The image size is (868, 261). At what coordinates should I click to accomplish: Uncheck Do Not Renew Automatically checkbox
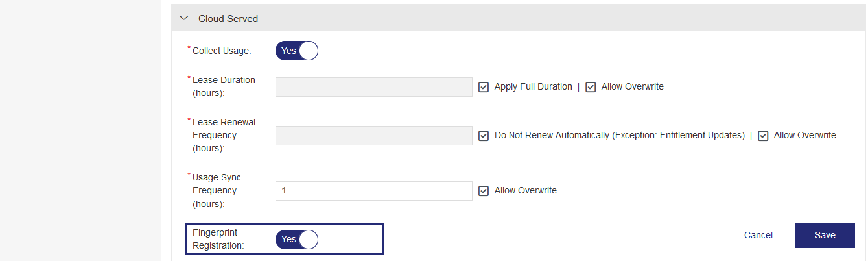click(484, 136)
